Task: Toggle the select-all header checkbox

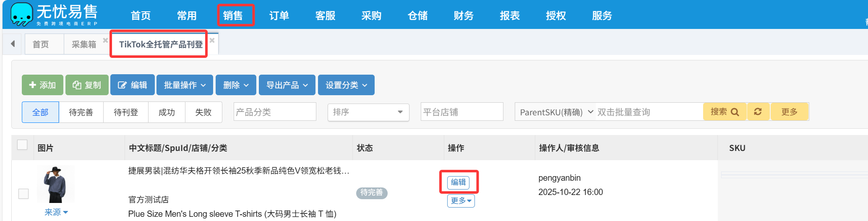Action: (x=22, y=145)
